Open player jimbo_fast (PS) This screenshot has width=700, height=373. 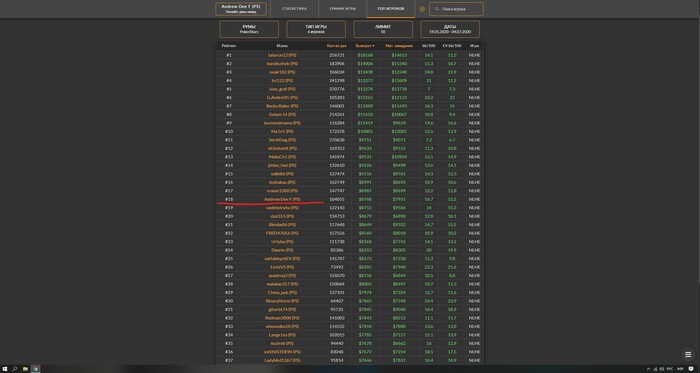[x=282, y=165]
